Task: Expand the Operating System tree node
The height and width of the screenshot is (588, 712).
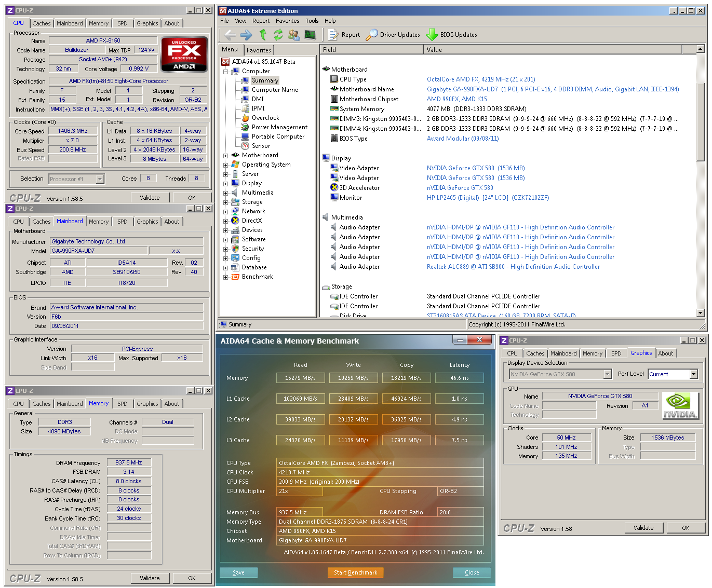Action: coord(226,165)
